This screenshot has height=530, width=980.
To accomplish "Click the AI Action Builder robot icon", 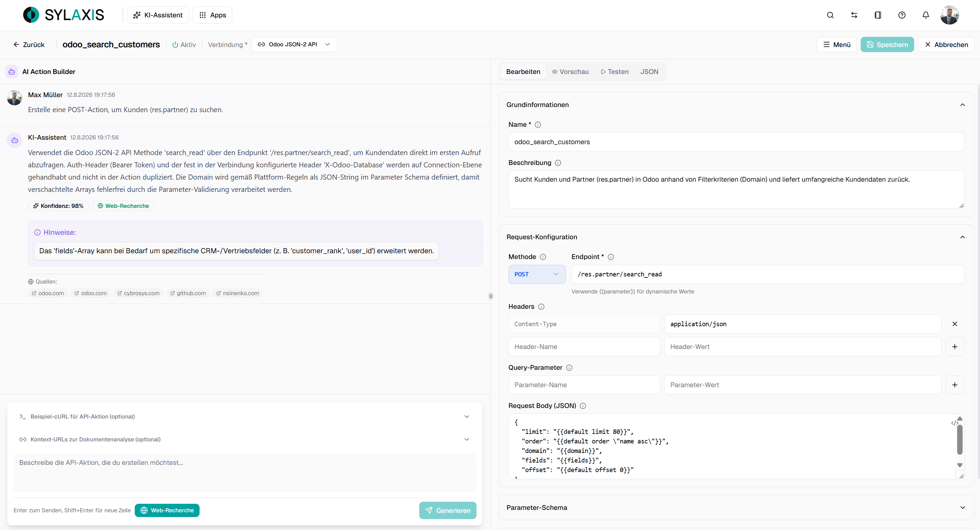I will [12, 72].
